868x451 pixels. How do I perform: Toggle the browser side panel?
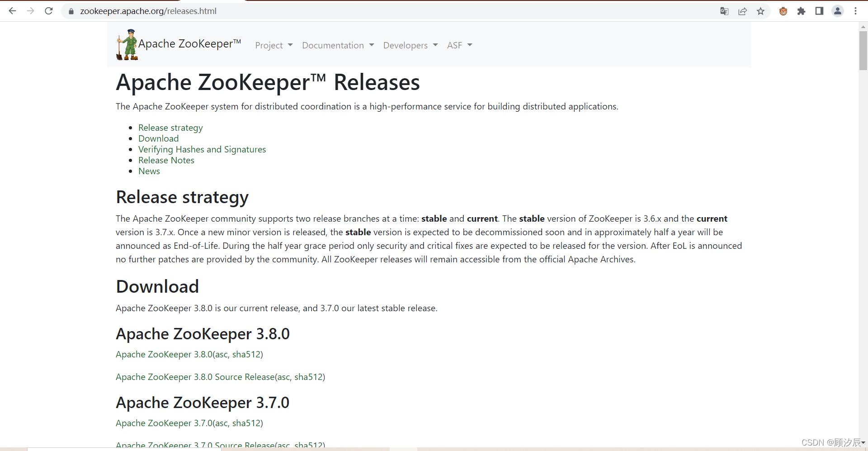[x=819, y=11]
